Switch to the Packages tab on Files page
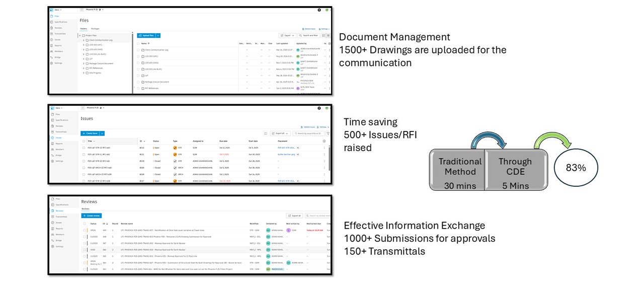 [x=95, y=29]
